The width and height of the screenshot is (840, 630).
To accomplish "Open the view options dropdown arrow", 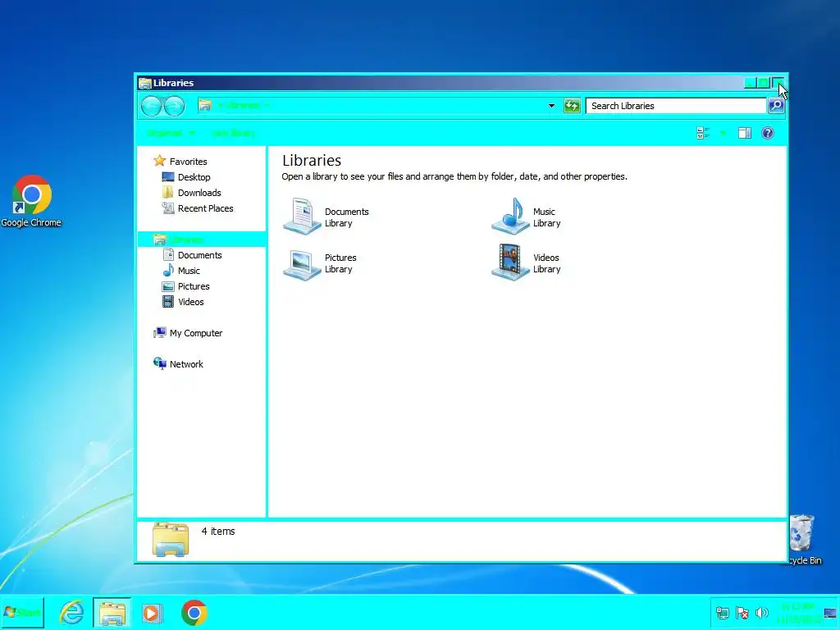I will pos(723,133).
